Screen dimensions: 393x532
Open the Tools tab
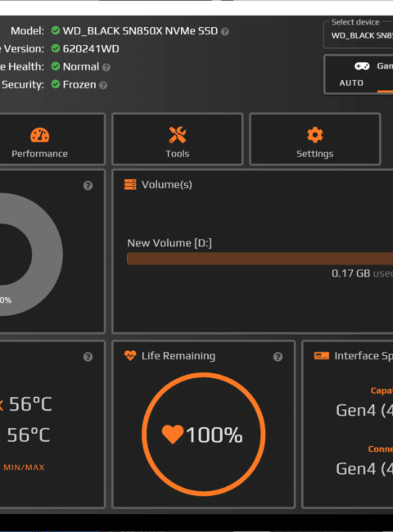coord(178,139)
